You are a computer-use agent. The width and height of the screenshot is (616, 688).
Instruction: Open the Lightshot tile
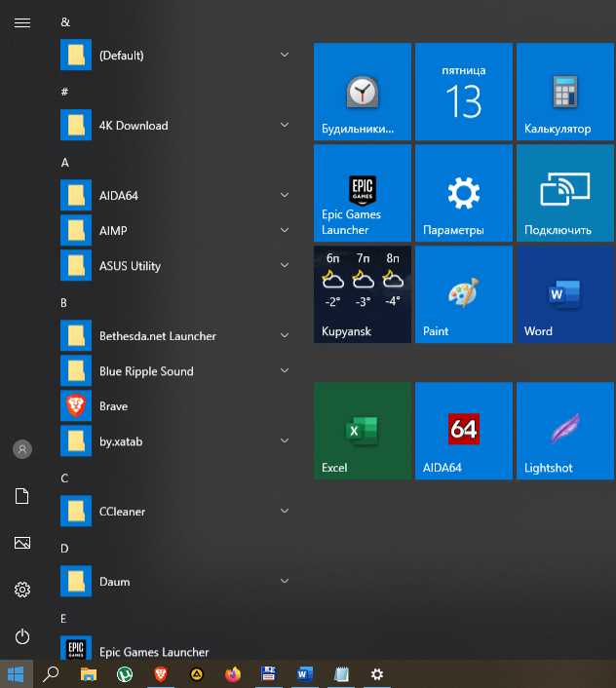coord(565,431)
